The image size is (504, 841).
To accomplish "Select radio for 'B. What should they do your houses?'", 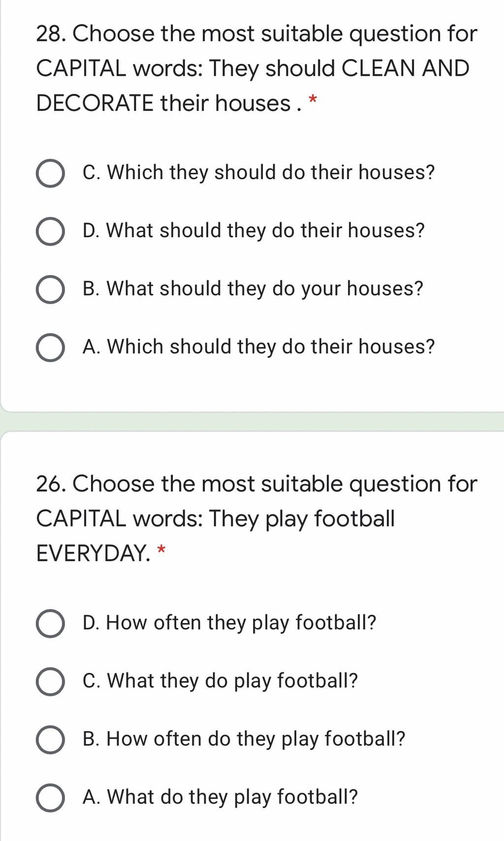I will 50,289.
